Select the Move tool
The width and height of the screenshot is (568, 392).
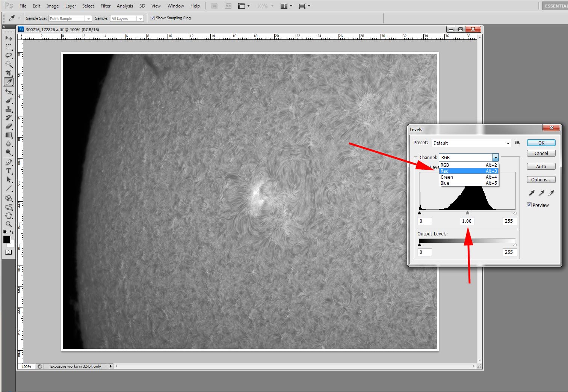coord(9,38)
